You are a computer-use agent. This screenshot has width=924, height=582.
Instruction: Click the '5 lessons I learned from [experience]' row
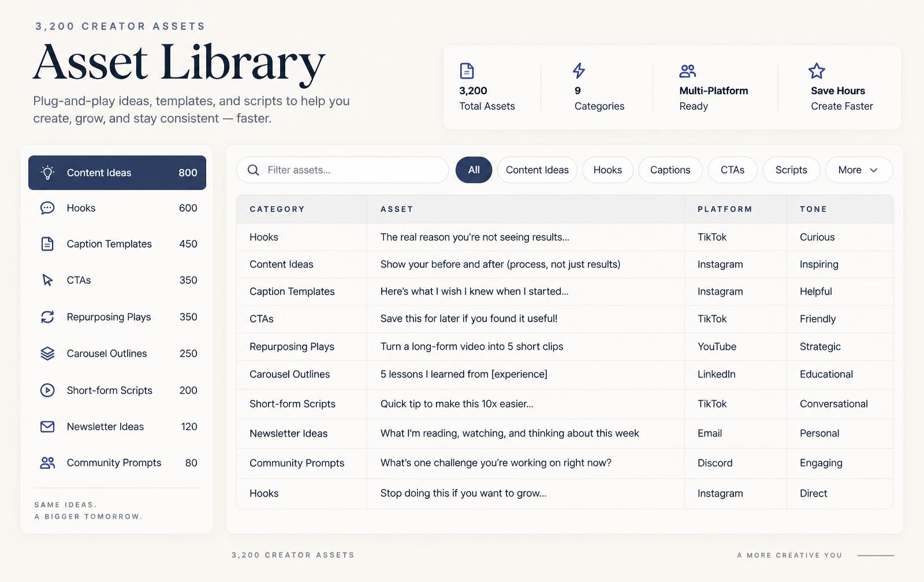tap(565, 374)
